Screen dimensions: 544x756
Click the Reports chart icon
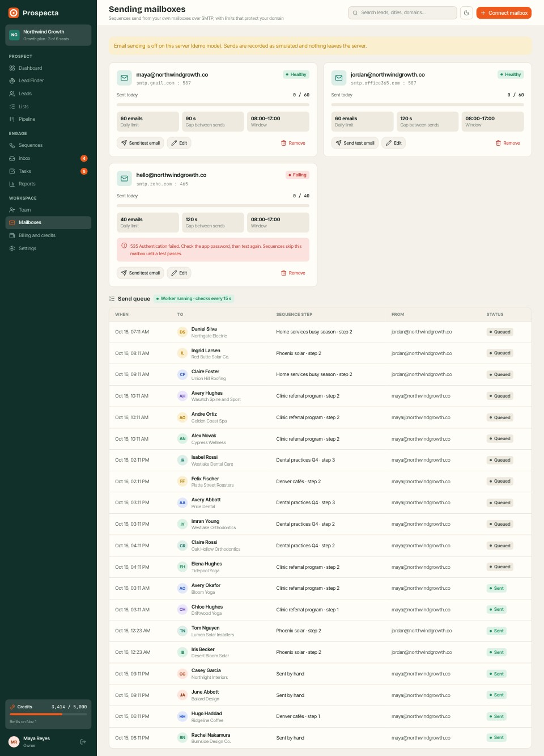coord(12,184)
